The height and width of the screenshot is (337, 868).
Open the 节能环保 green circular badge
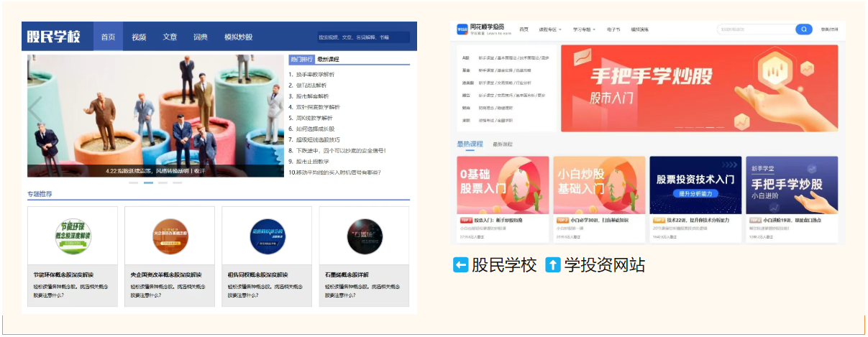click(73, 236)
